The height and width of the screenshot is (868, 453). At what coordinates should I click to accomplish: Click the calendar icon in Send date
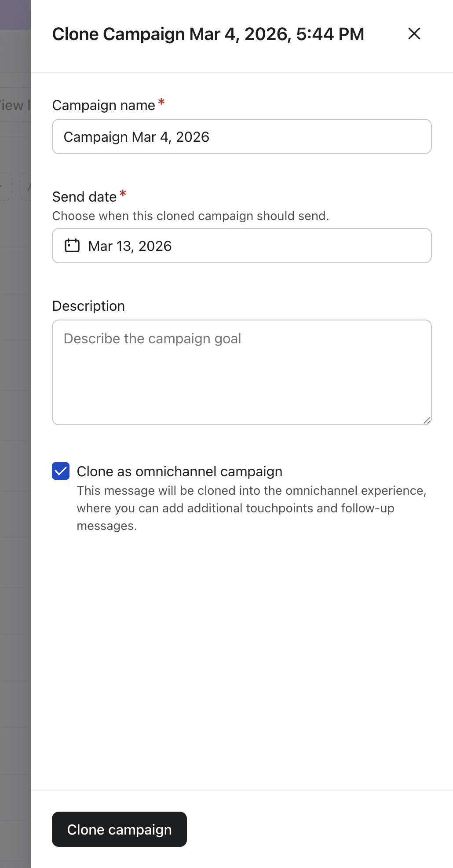click(x=72, y=246)
